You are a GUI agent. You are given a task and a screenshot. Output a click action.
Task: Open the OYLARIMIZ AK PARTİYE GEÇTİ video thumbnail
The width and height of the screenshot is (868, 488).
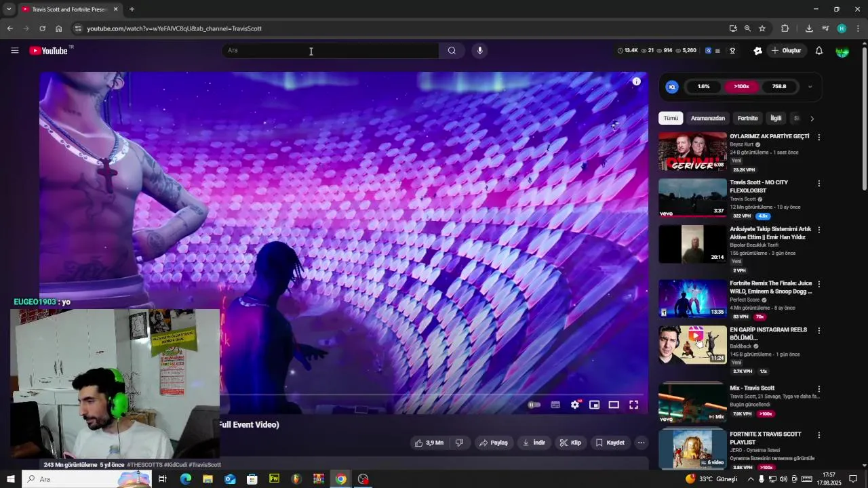[692, 151]
